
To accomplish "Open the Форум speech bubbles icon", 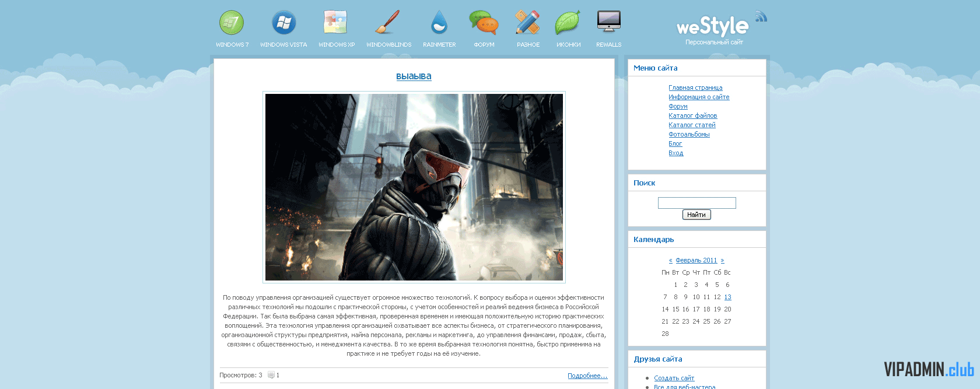I will (x=484, y=23).
